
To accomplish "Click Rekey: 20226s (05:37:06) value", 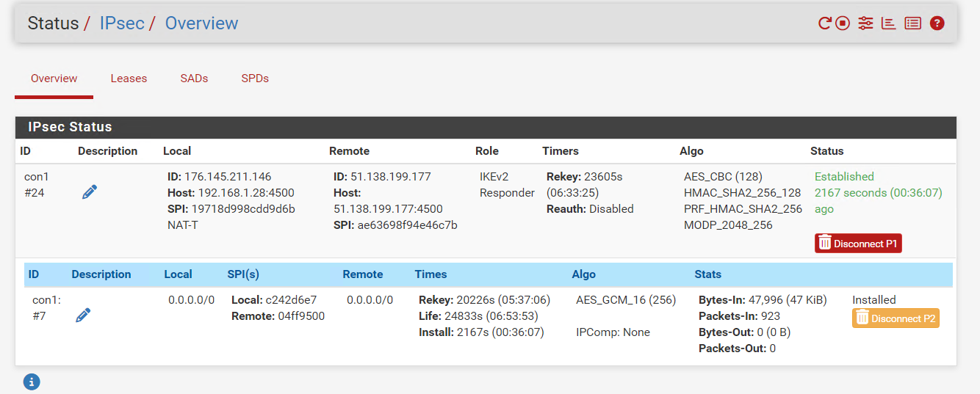I will click(x=484, y=300).
